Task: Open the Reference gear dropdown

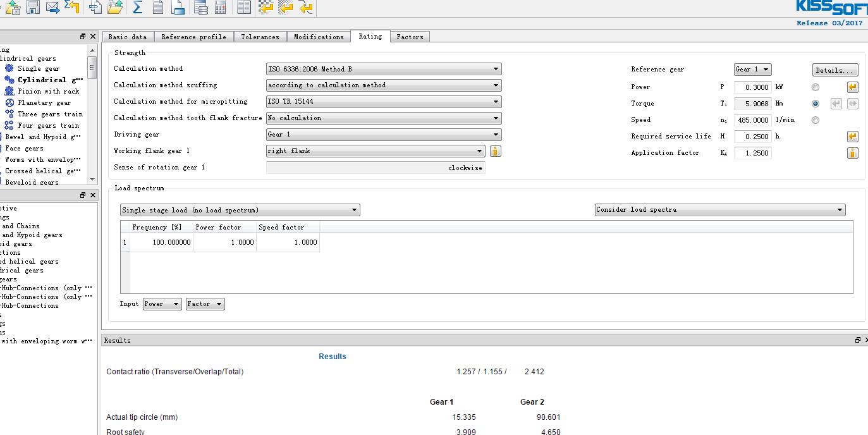Action: pyautogui.click(x=752, y=70)
